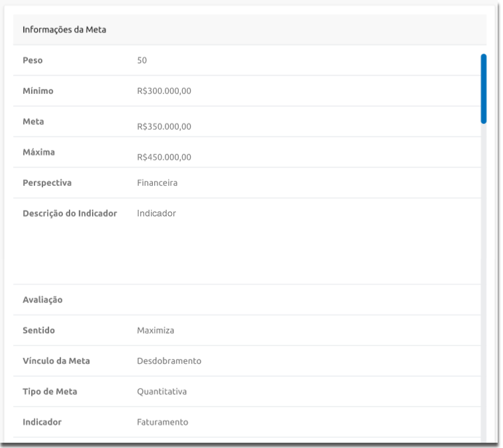Click the blue vertical scrollbar thumb
The height and width of the screenshot is (448, 503).
483,89
